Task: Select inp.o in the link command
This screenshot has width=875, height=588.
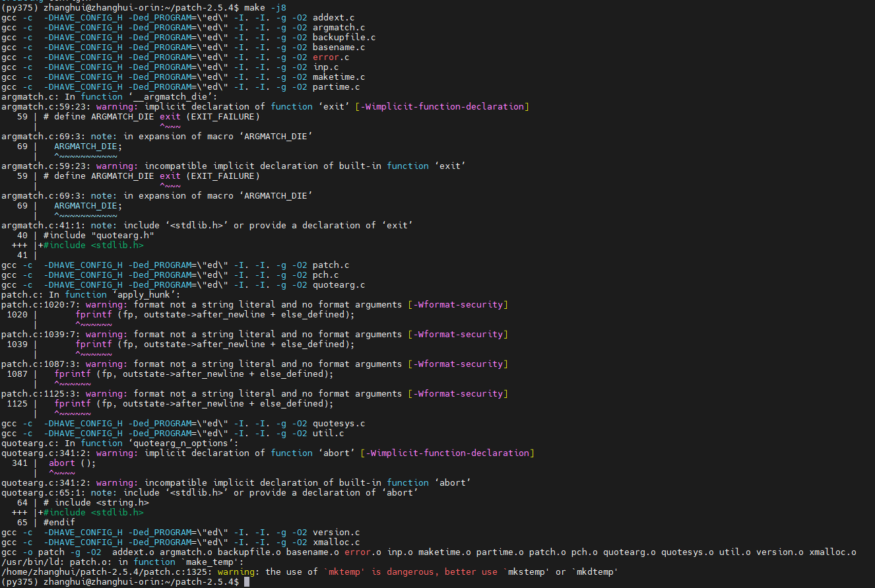Action: [400, 552]
